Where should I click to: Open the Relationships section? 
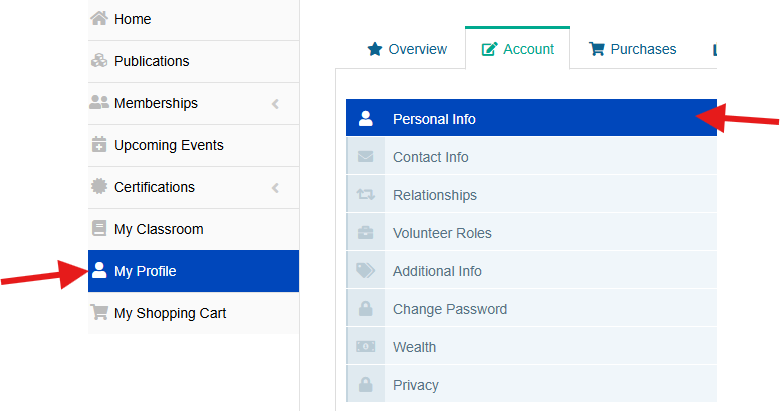click(x=531, y=195)
